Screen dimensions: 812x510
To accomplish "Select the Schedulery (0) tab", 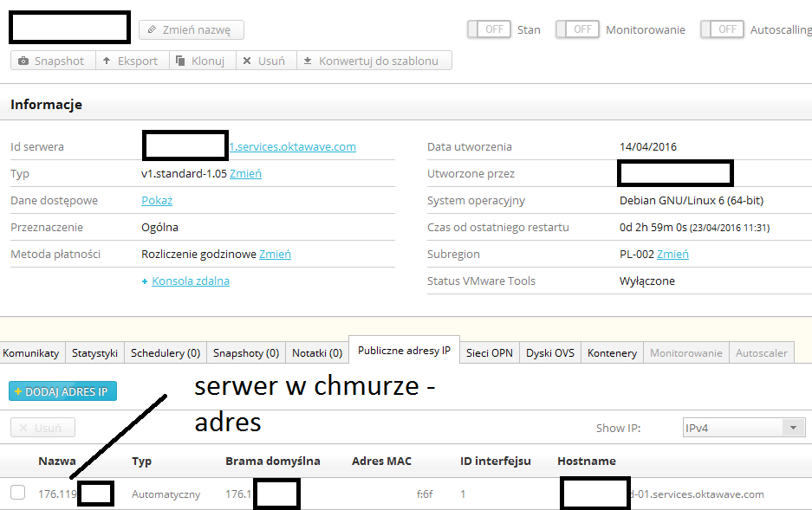I will pos(166,352).
